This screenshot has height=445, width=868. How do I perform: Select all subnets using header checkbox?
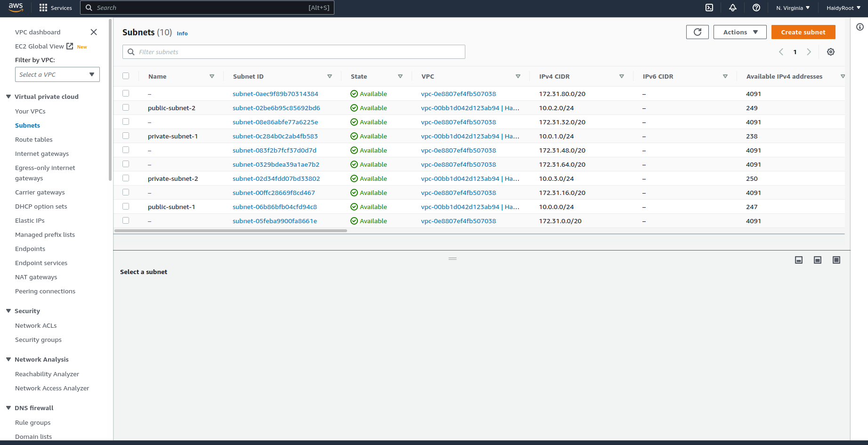tap(126, 75)
